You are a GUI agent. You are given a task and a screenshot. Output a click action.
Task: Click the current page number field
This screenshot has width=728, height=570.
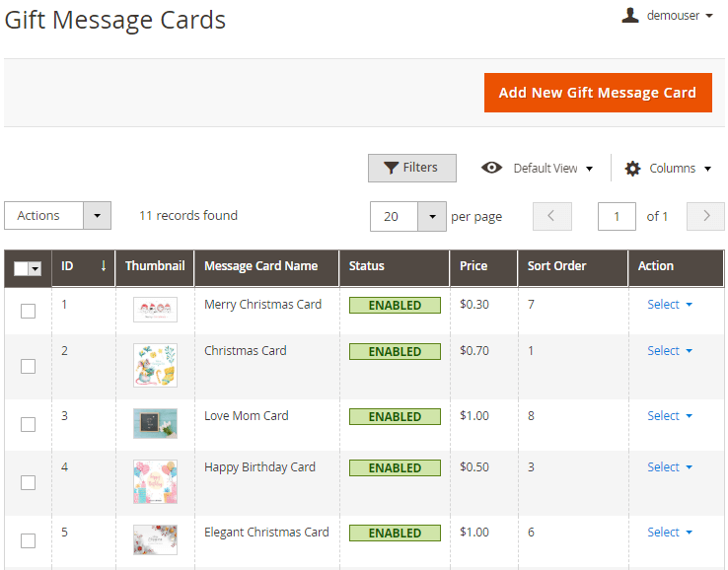tap(617, 216)
